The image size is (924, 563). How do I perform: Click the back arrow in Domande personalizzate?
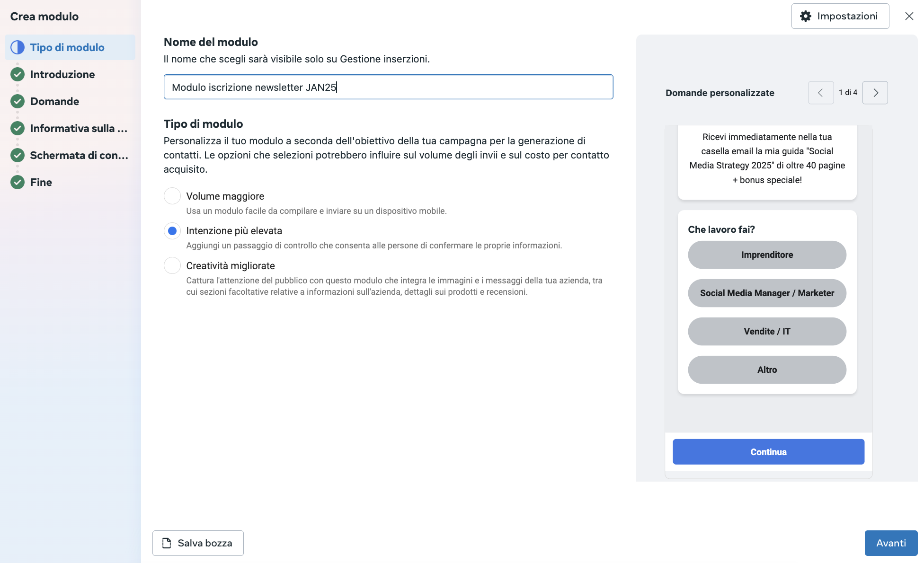[821, 93]
